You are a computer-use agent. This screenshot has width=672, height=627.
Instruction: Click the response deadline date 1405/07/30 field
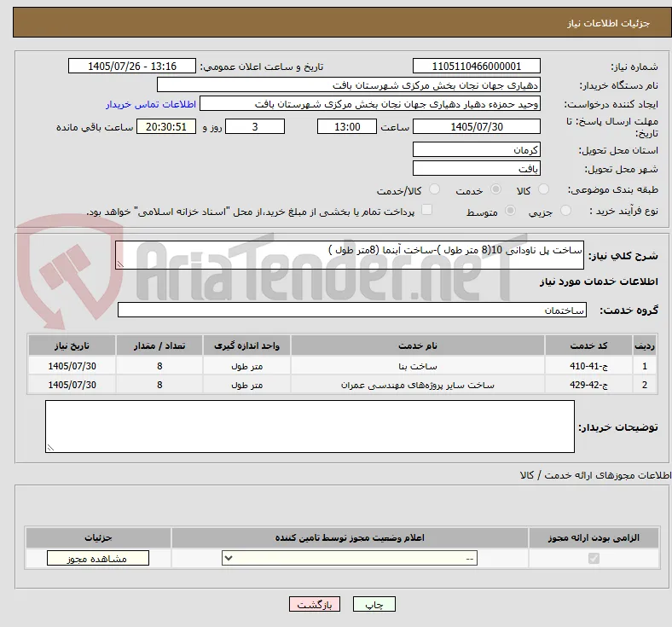coord(477,126)
